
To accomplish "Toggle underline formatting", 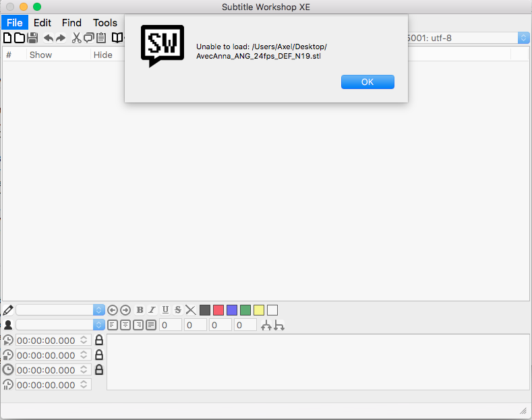I will point(165,310).
